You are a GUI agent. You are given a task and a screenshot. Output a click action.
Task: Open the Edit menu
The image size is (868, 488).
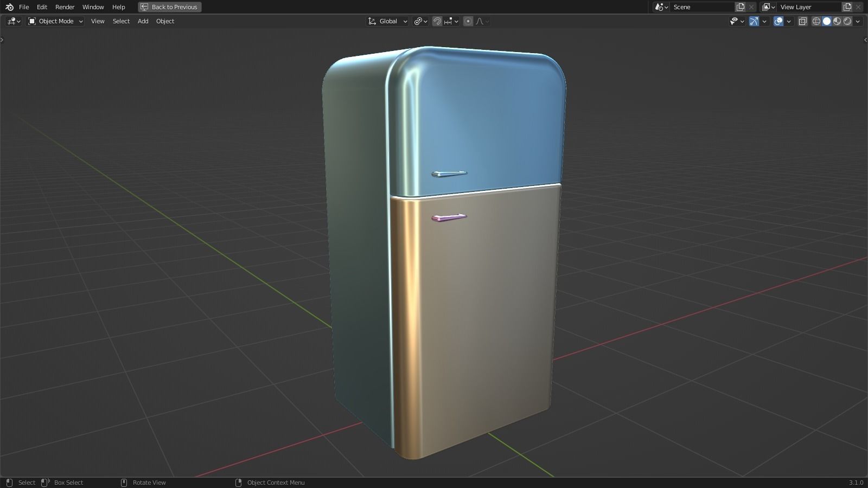[x=42, y=7]
